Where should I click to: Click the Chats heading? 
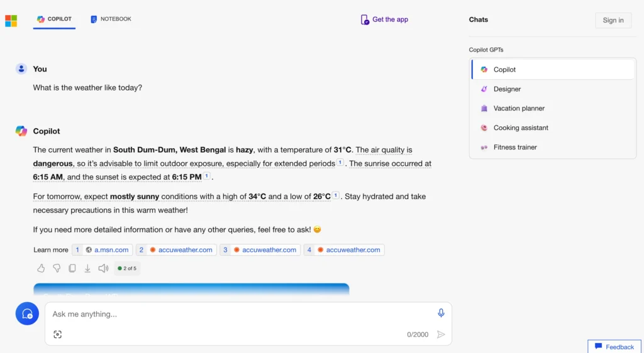(479, 19)
